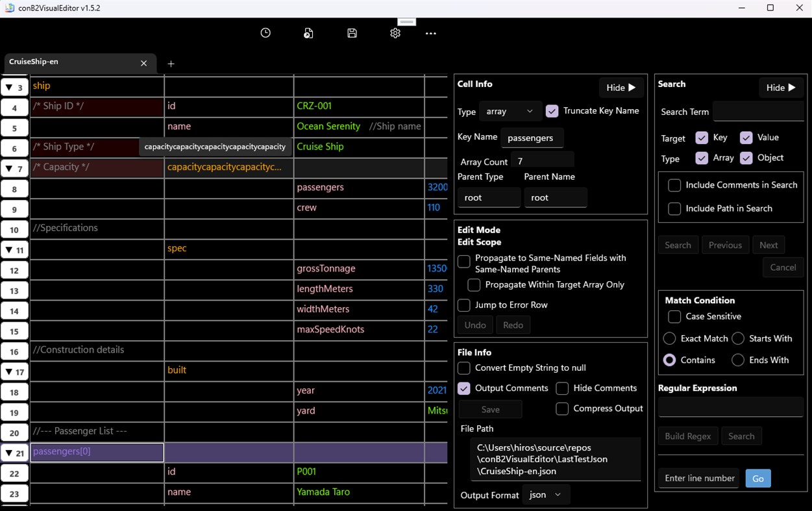The height and width of the screenshot is (511, 812).
Task: Click Search button beside Build Regex
Action: [x=741, y=436]
